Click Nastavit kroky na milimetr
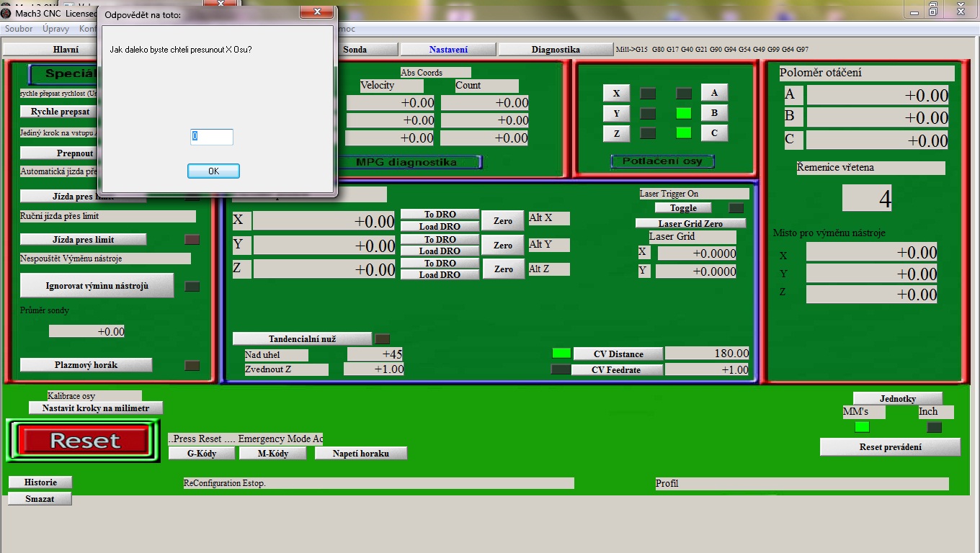The width and height of the screenshot is (980, 553). pyautogui.click(x=96, y=408)
